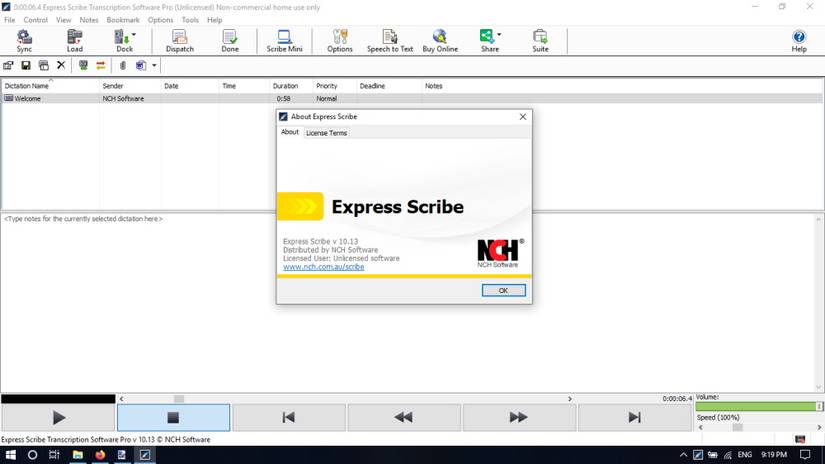The width and height of the screenshot is (825, 464).
Task: Click the Sync toolbar icon
Action: coord(24,41)
